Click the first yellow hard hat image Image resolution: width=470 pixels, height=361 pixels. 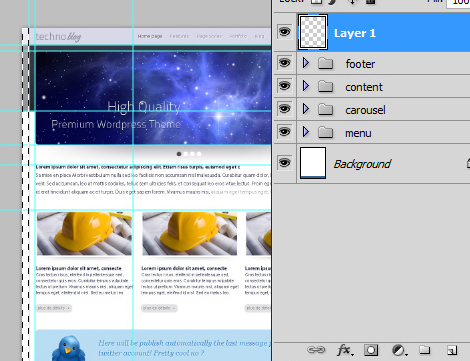84,234
